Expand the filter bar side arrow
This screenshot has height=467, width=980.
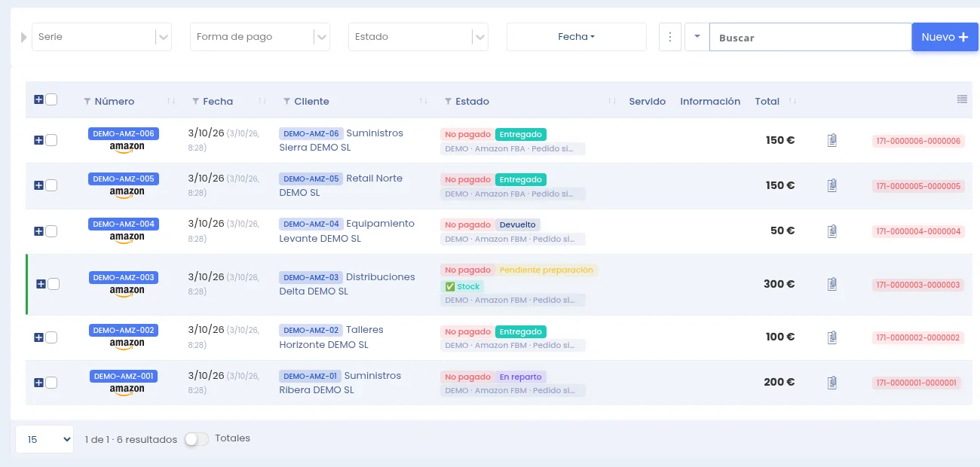pos(23,37)
